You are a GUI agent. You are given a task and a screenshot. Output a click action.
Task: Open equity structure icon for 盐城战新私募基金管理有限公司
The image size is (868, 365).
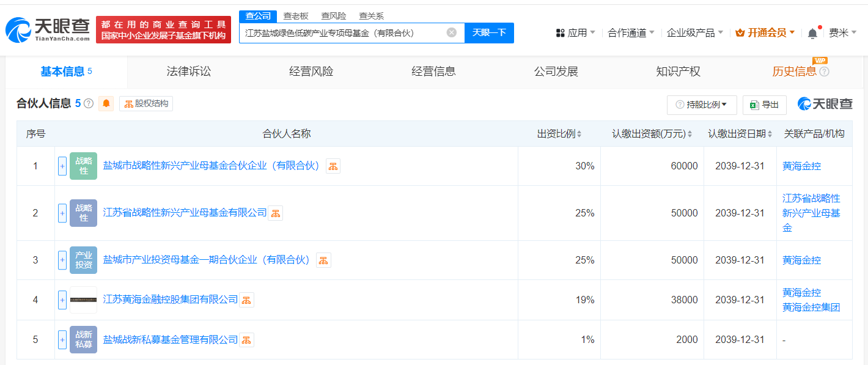[246, 339]
